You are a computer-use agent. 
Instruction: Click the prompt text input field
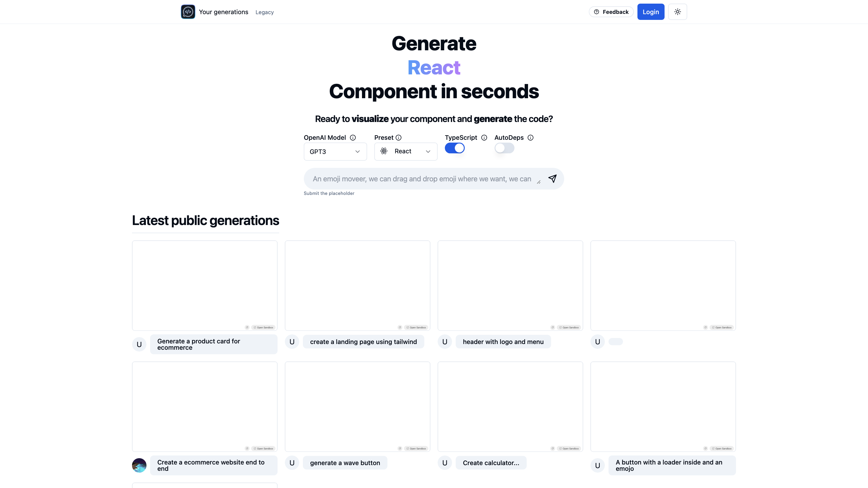click(422, 179)
